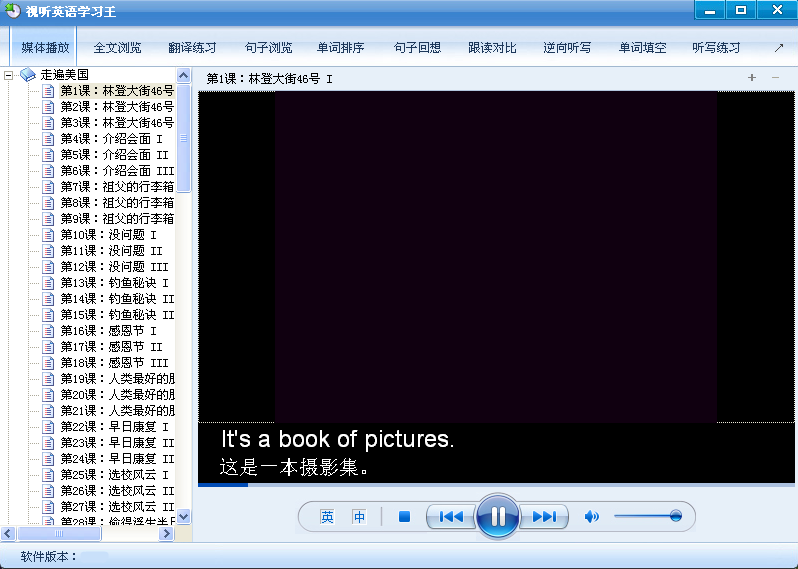The width and height of the screenshot is (798, 569).
Task: Open the 句子回想 tab
Action: [417, 48]
